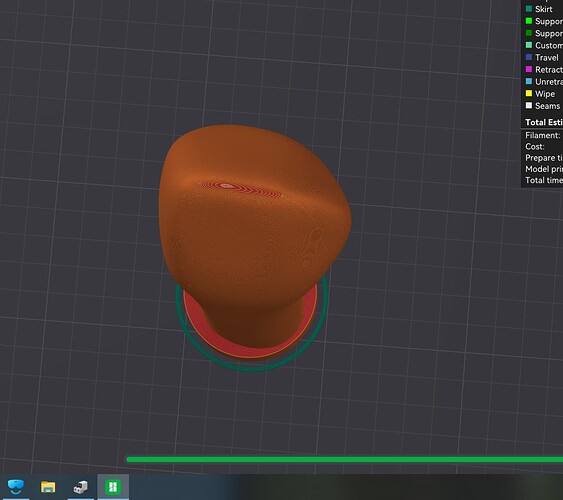Click the Seams white swatch in the legend
Screen dimensions: 563x500
coord(529,106)
